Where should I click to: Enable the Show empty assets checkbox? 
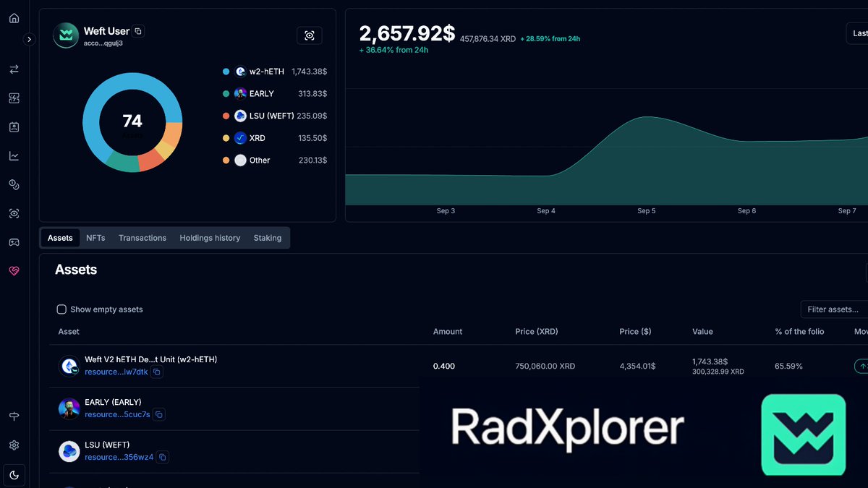pyautogui.click(x=61, y=309)
